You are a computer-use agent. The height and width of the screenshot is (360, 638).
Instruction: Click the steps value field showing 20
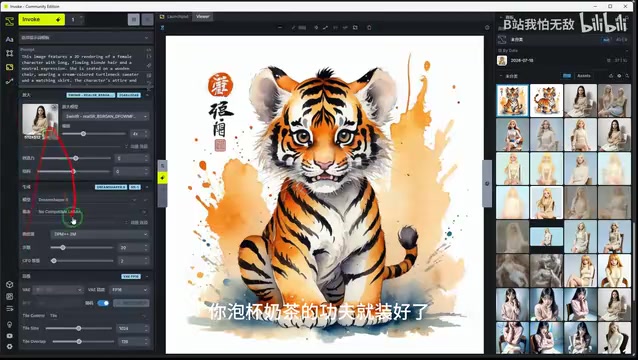133,247
